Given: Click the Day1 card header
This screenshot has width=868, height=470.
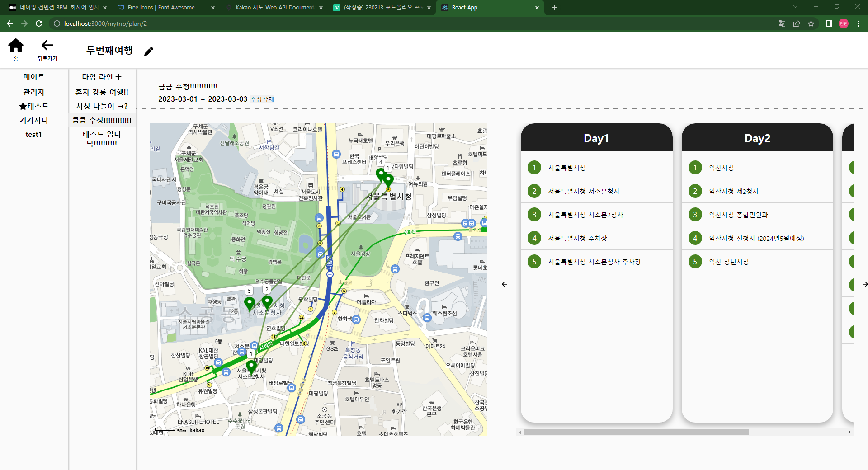Looking at the screenshot, I should point(596,138).
